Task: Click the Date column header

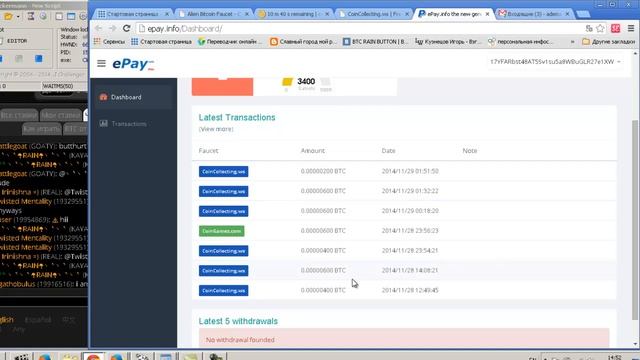Action: 389,151
